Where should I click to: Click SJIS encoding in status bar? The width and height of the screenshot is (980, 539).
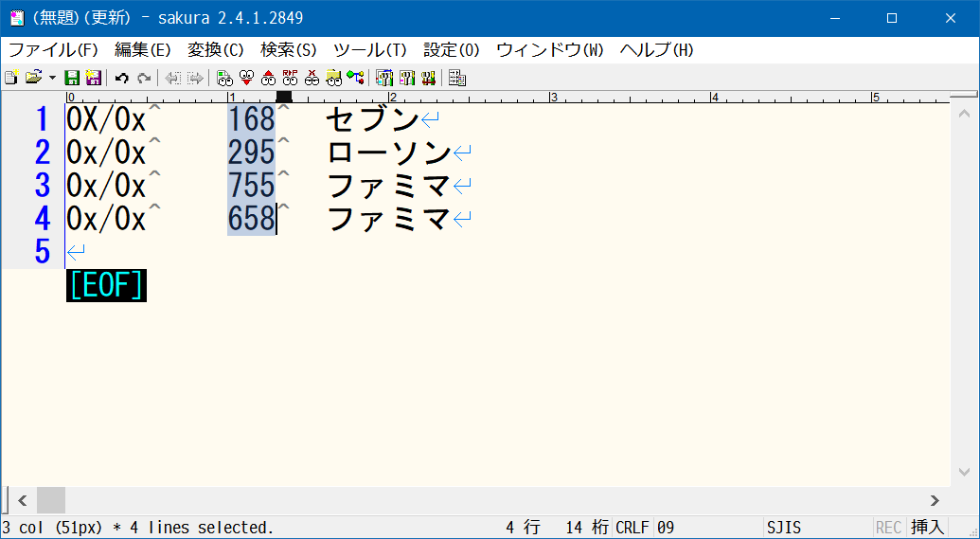click(x=784, y=527)
